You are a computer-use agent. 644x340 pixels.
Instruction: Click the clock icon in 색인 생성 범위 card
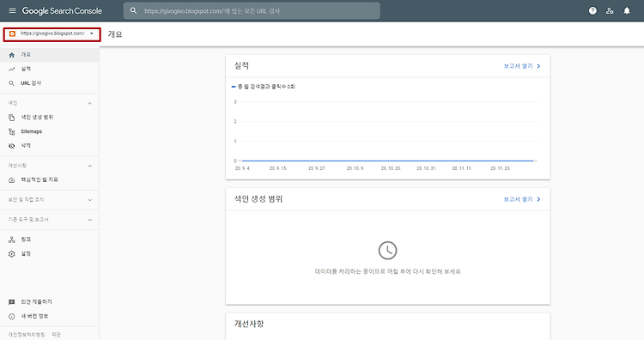click(387, 251)
